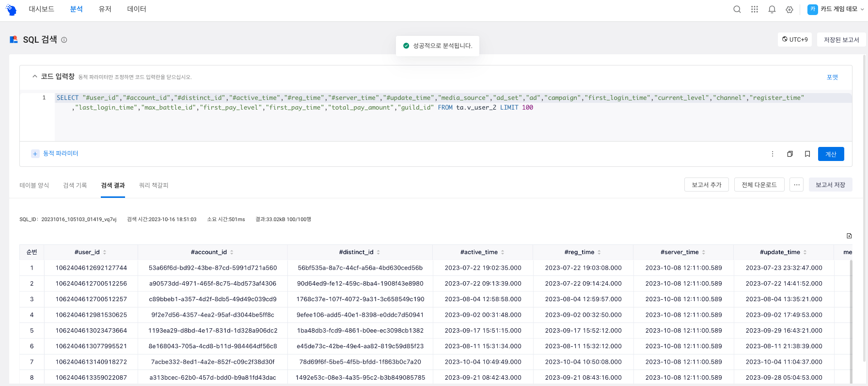
Task: Open the 대시보드 menu
Action: click(41, 9)
